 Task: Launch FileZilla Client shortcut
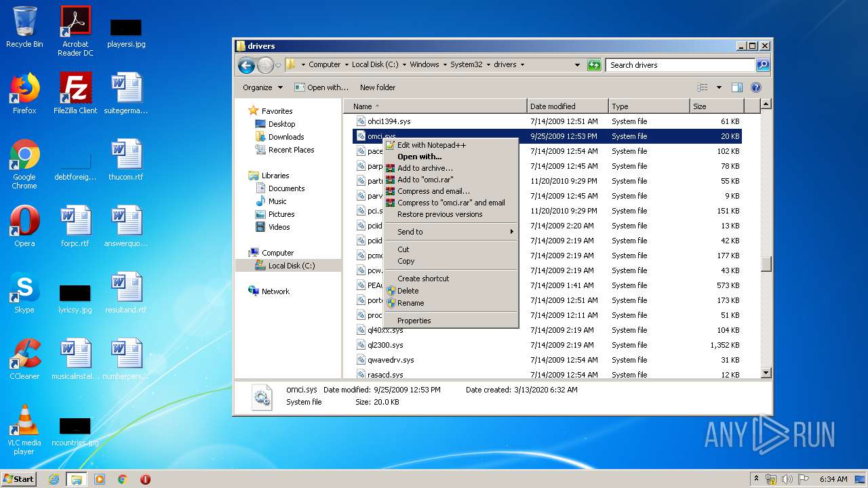click(x=75, y=93)
